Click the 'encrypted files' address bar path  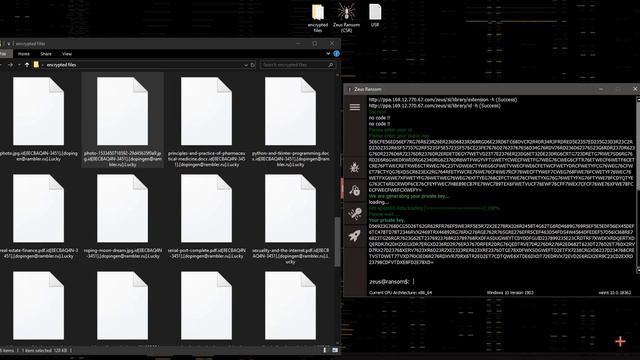tap(61, 65)
